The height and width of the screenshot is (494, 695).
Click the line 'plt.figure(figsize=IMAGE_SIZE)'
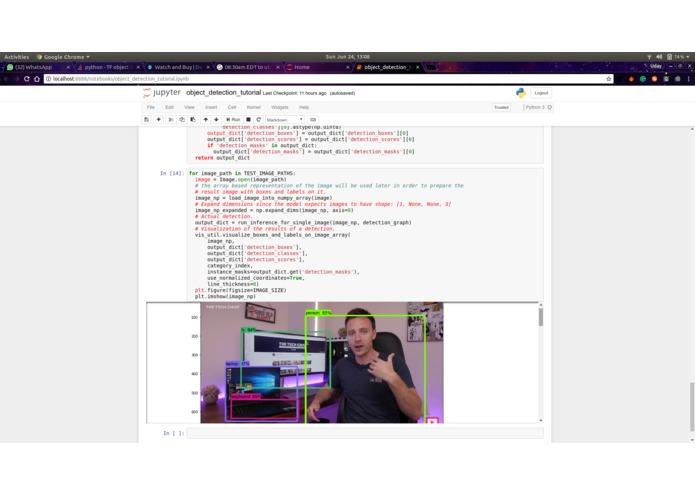click(240, 290)
